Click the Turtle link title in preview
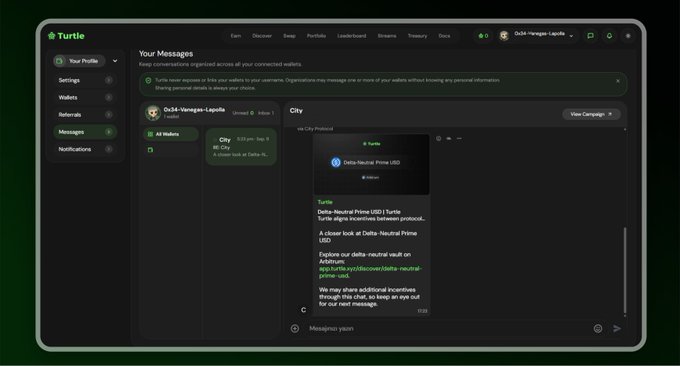The image size is (680, 366). (x=325, y=202)
